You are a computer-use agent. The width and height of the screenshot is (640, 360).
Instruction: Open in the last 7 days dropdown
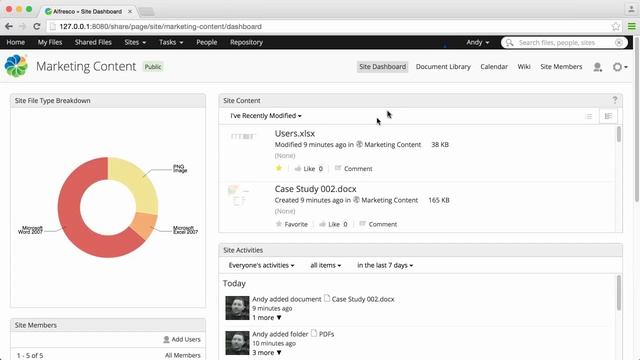pyautogui.click(x=385, y=265)
